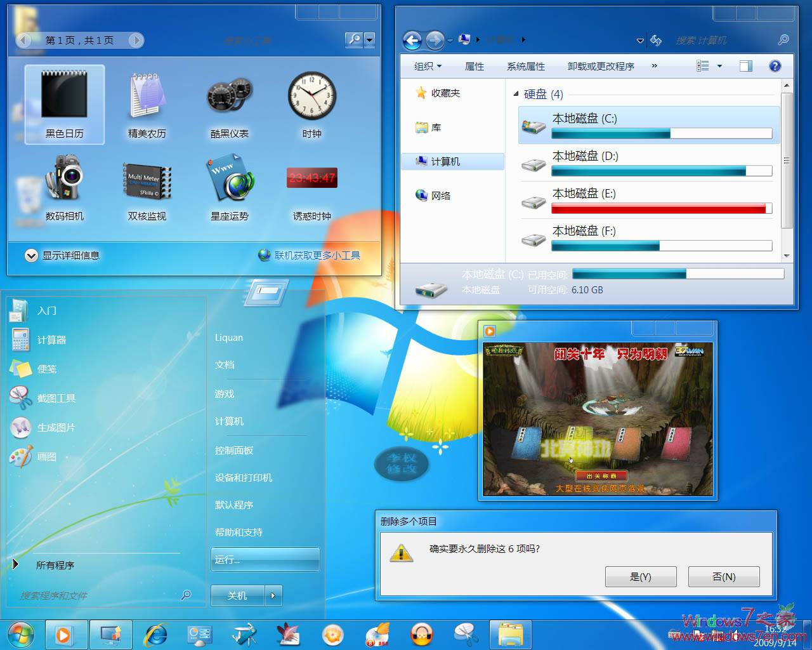
Task: Collapse the 硬盘 (4) group
Action: (517, 93)
